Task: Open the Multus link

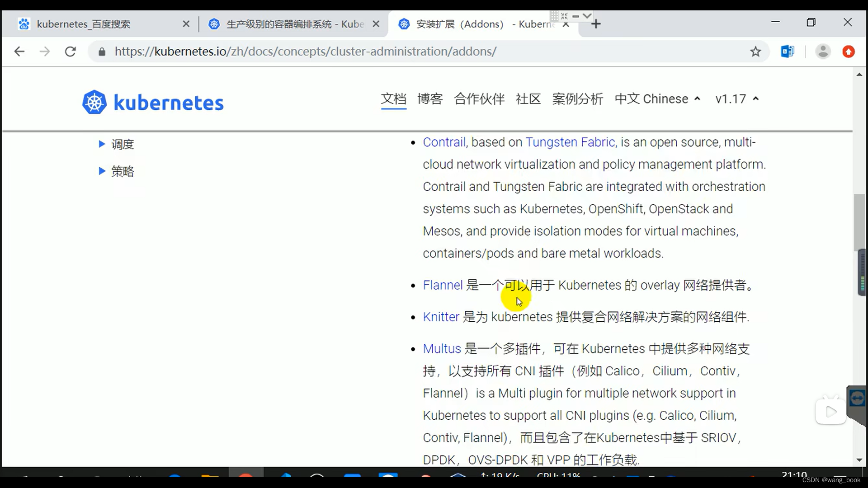Action: point(442,349)
